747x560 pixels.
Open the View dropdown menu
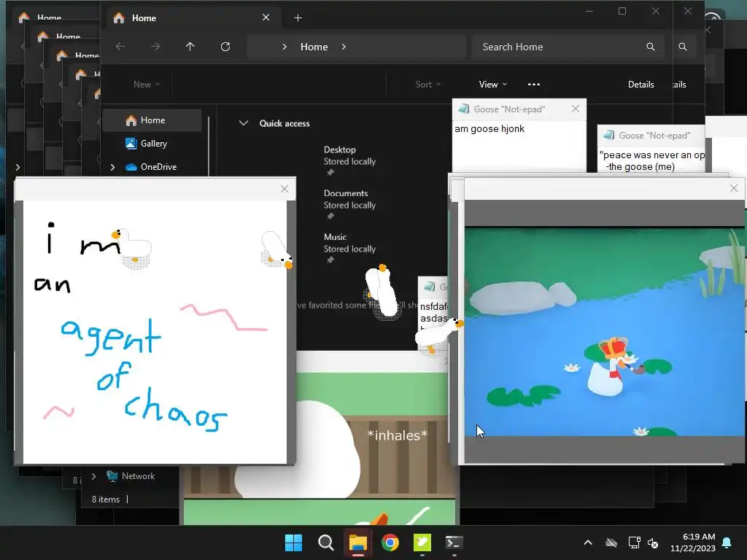[493, 85]
